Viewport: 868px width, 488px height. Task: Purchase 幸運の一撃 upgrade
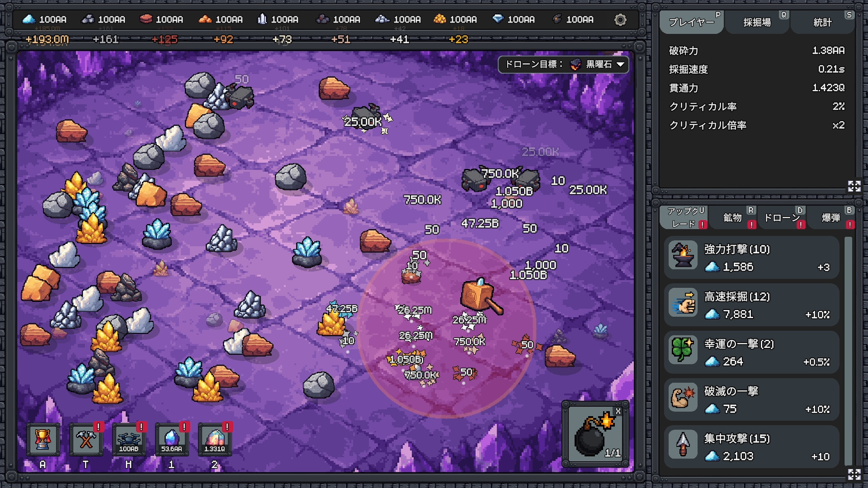click(751, 352)
